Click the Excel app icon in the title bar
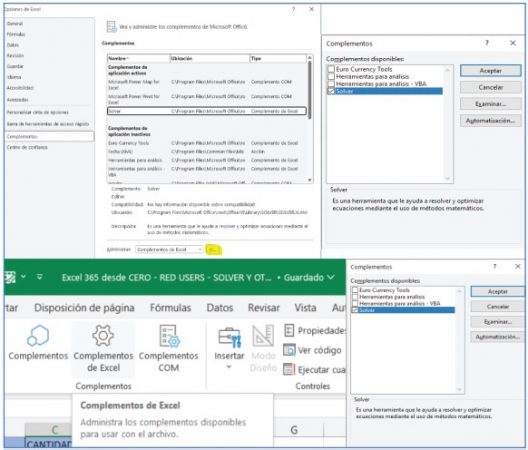 tap(10, 277)
